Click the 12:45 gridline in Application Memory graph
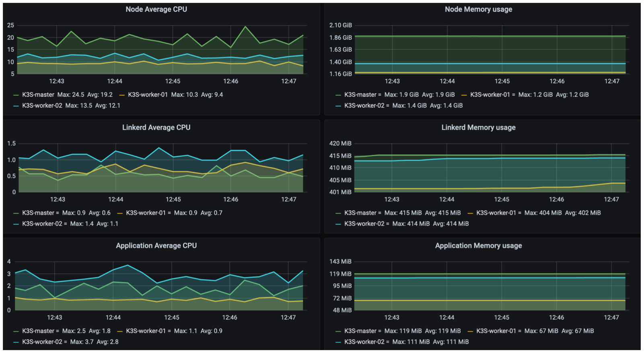Screen dimensions: 644x353 click(502, 286)
